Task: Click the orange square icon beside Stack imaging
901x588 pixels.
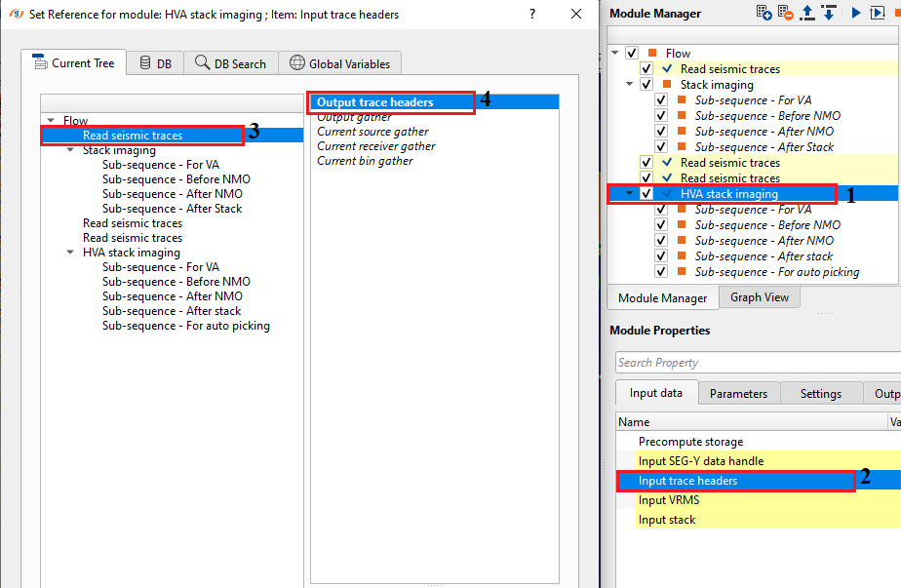Action: click(667, 85)
